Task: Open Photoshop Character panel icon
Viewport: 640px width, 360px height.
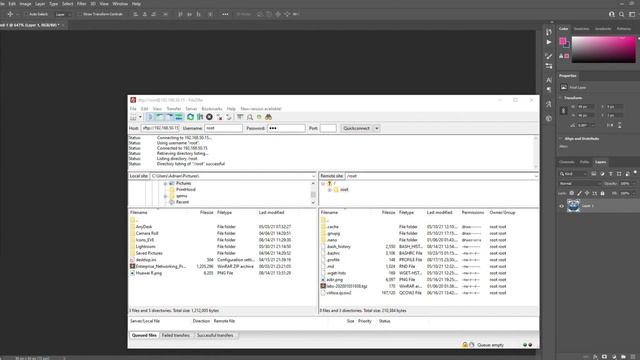Action: [549, 80]
